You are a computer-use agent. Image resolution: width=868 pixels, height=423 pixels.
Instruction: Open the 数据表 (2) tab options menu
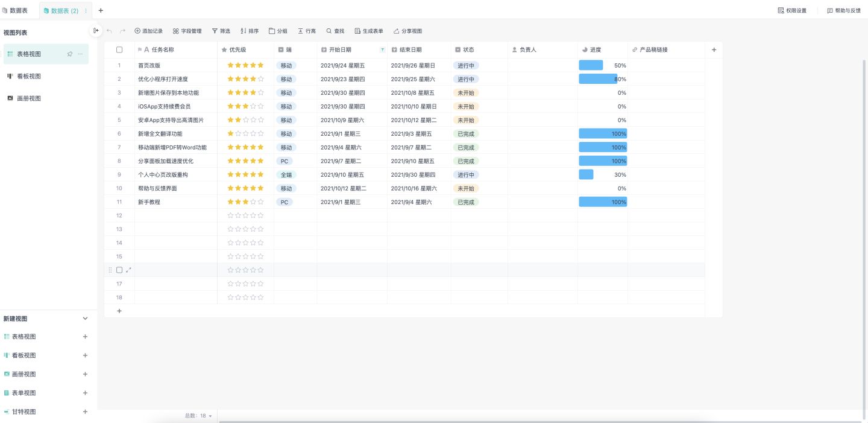[x=86, y=11]
